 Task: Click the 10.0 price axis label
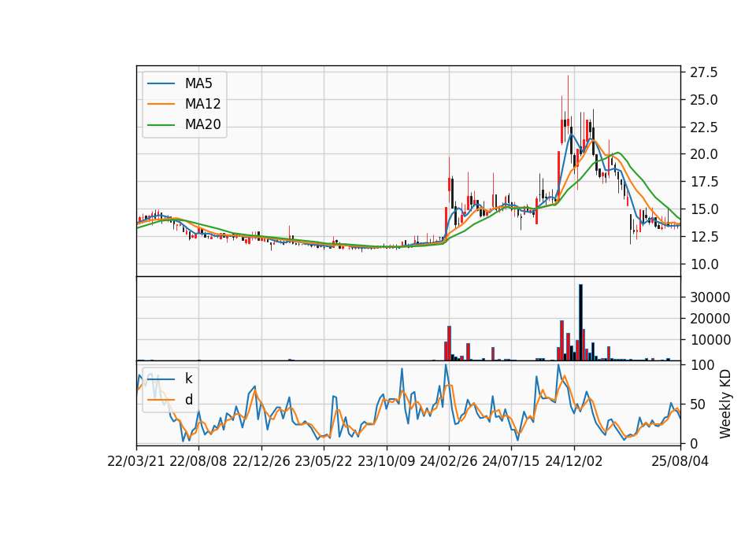pyautogui.click(x=704, y=264)
